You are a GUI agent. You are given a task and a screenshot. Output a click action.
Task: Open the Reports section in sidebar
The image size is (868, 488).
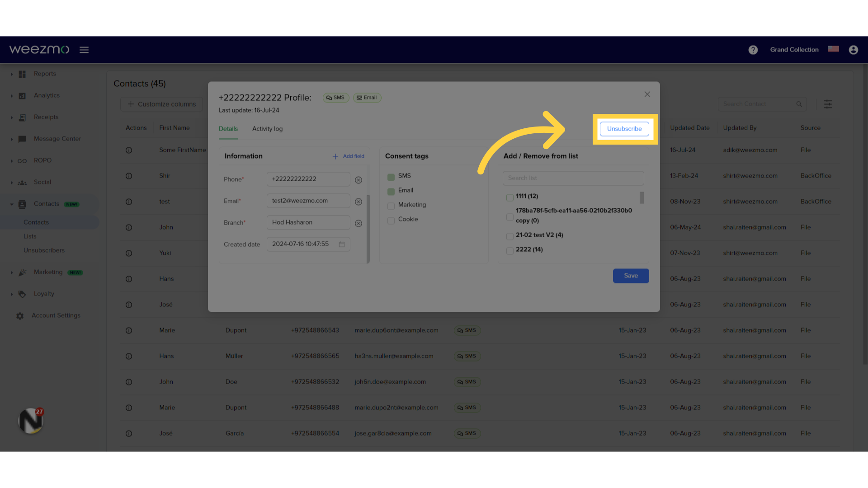pyautogui.click(x=44, y=73)
